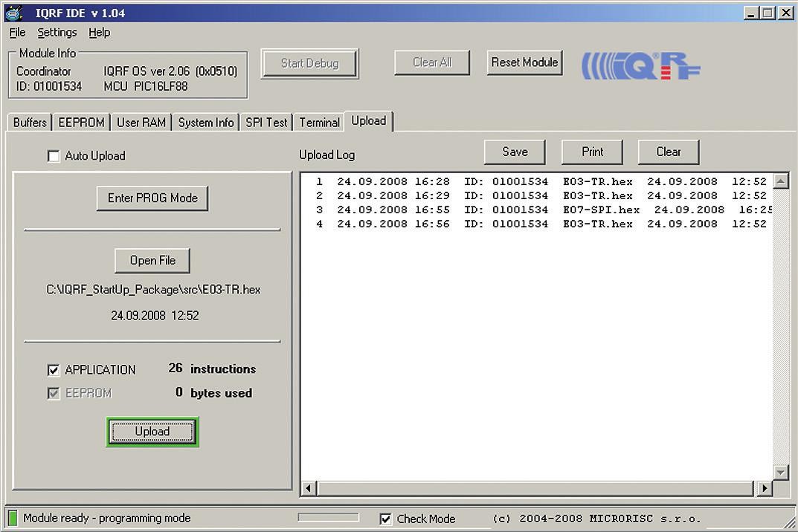
Task: Switch to the User RAM tab
Action: tap(141, 123)
